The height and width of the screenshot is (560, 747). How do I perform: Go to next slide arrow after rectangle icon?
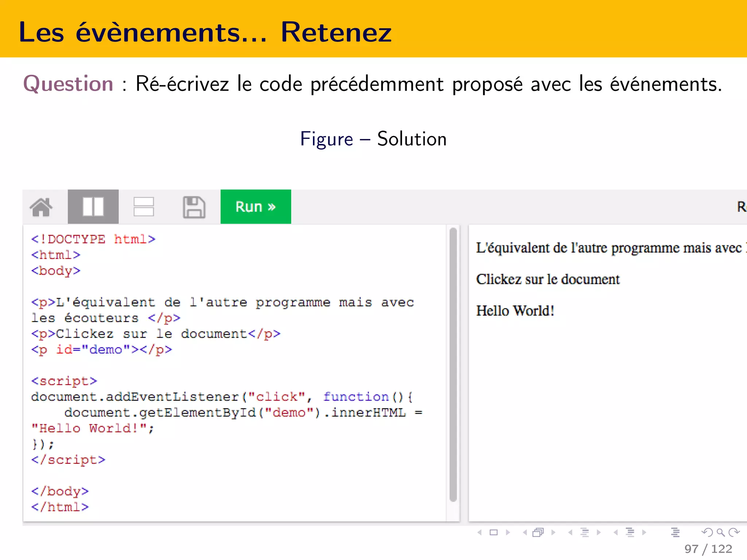click(508, 533)
